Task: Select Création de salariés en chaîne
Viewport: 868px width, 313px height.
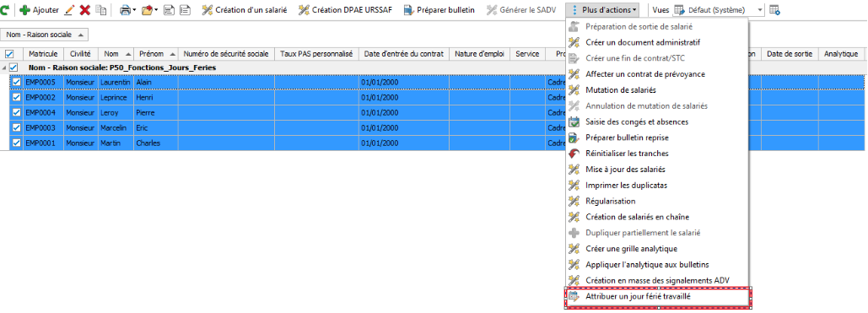Action: pos(656,217)
